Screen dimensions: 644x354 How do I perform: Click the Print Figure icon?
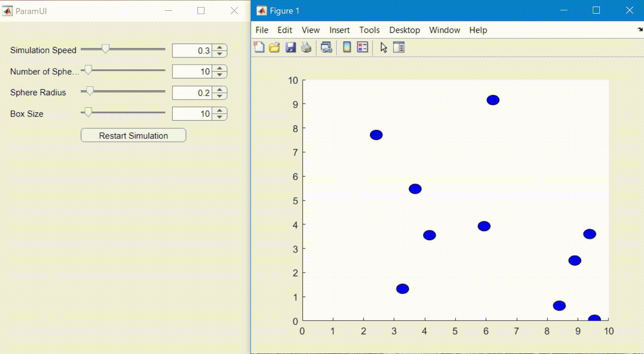coord(306,47)
